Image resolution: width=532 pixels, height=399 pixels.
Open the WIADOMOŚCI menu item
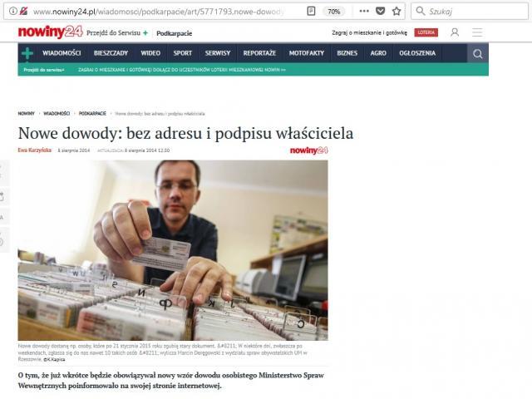[x=62, y=53]
